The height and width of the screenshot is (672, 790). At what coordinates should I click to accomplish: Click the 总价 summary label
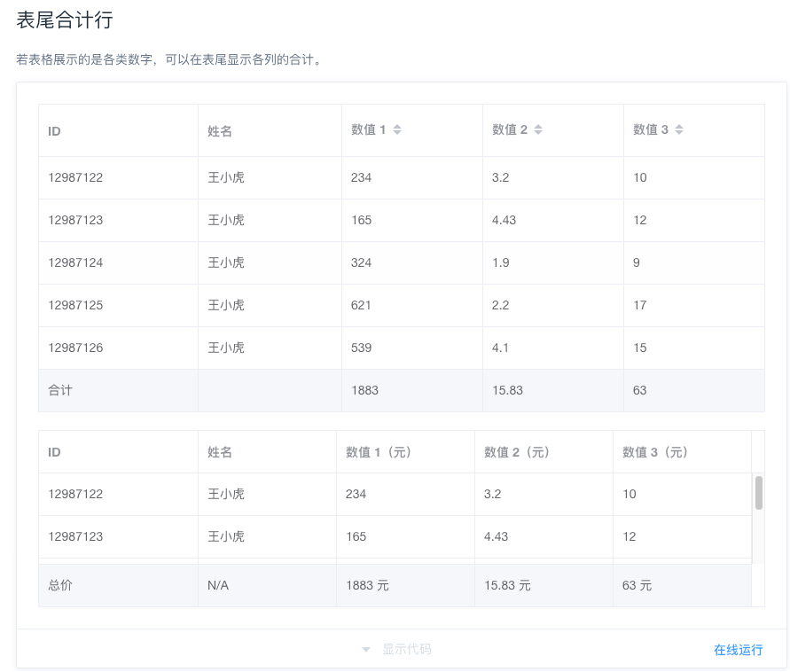click(x=60, y=585)
